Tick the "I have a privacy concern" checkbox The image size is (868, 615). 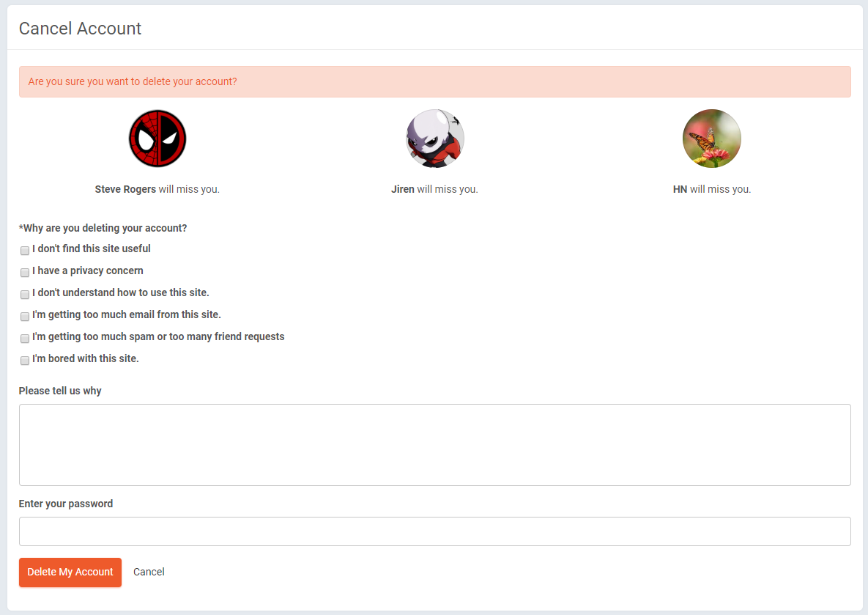pyautogui.click(x=25, y=272)
